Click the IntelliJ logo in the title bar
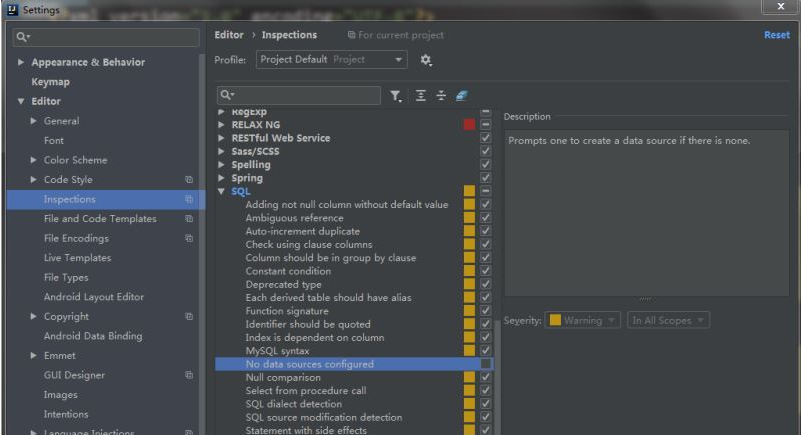The image size is (801, 435). click(13, 10)
